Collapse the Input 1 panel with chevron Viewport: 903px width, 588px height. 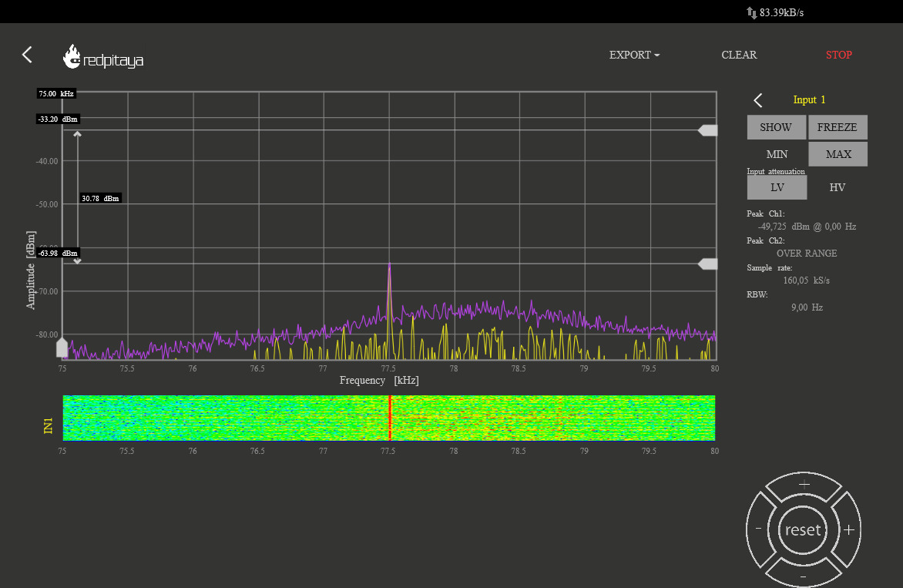pos(758,100)
